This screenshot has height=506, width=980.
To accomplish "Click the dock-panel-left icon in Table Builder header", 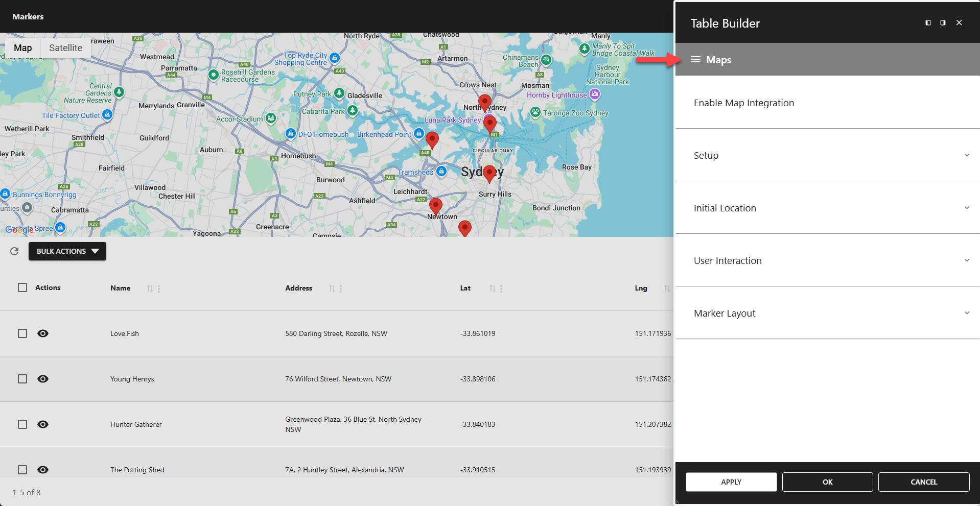I will (927, 22).
